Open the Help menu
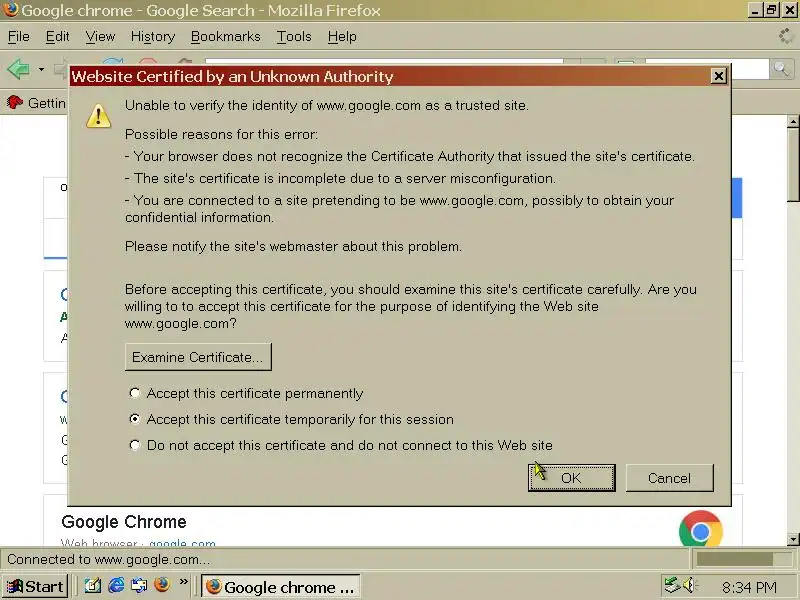The image size is (800, 600). click(342, 37)
